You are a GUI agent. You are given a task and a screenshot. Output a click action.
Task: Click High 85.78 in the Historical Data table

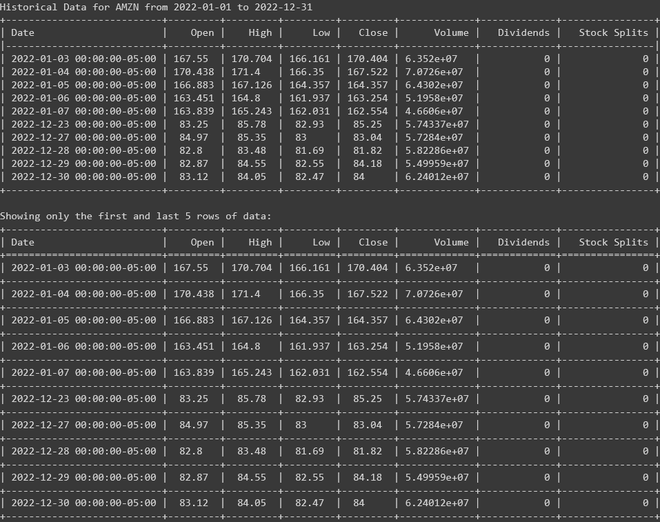click(252, 124)
